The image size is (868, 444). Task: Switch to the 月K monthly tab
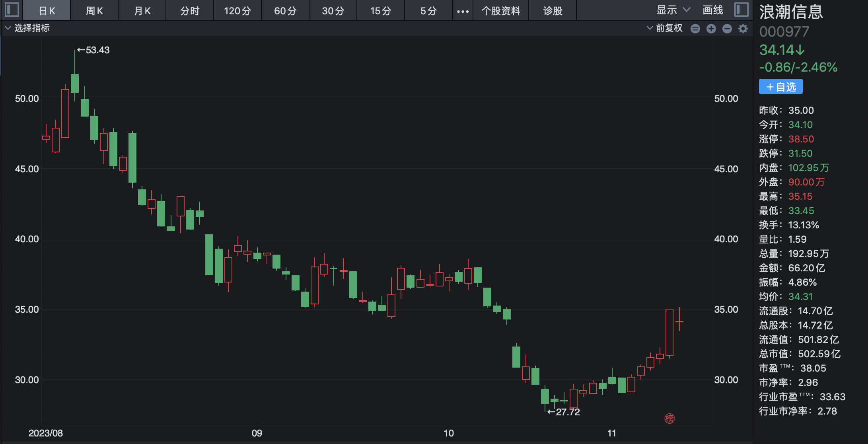[142, 11]
